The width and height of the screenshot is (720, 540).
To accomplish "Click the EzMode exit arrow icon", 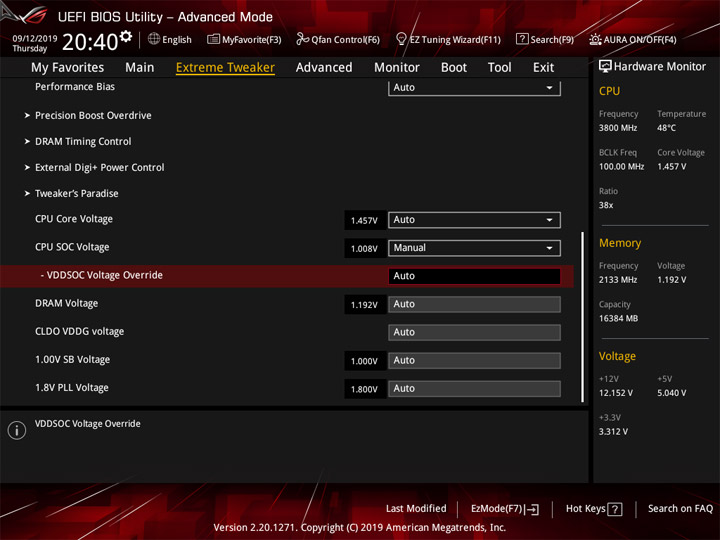I will [x=532, y=509].
